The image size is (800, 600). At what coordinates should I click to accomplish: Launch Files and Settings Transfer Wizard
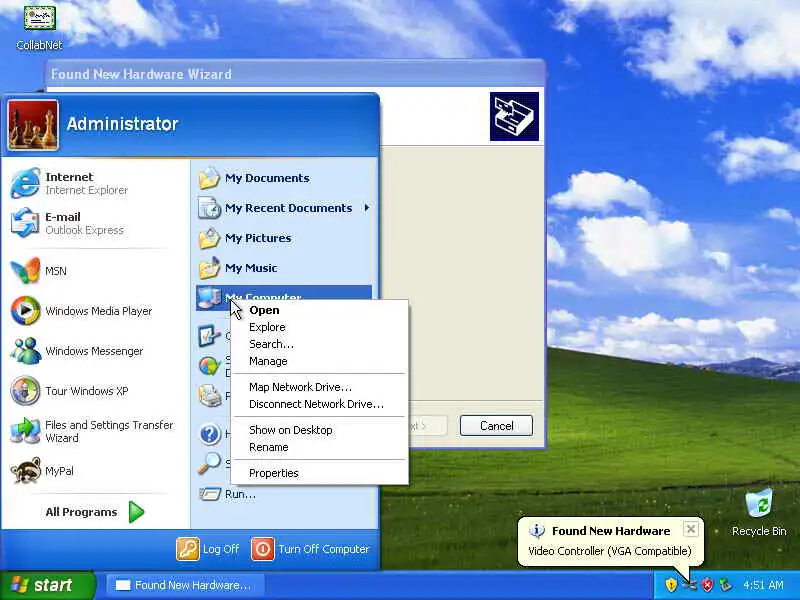pyautogui.click(x=94, y=431)
